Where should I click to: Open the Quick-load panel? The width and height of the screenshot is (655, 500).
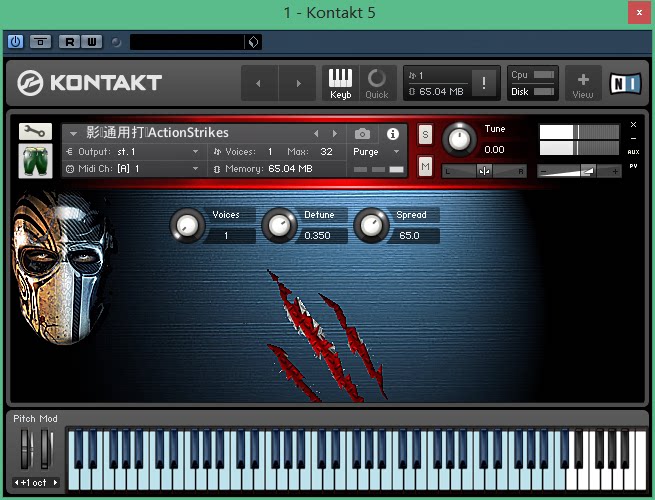click(x=377, y=83)
